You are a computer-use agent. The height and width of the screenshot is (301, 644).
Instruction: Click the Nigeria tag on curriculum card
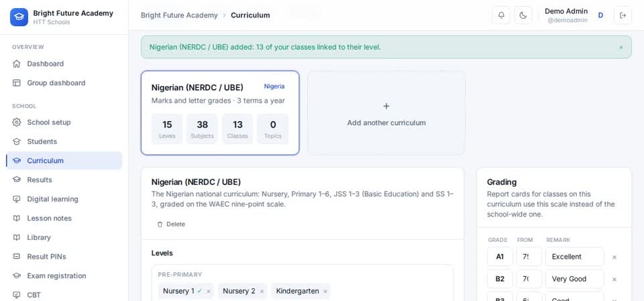click(x=274, y=87)
